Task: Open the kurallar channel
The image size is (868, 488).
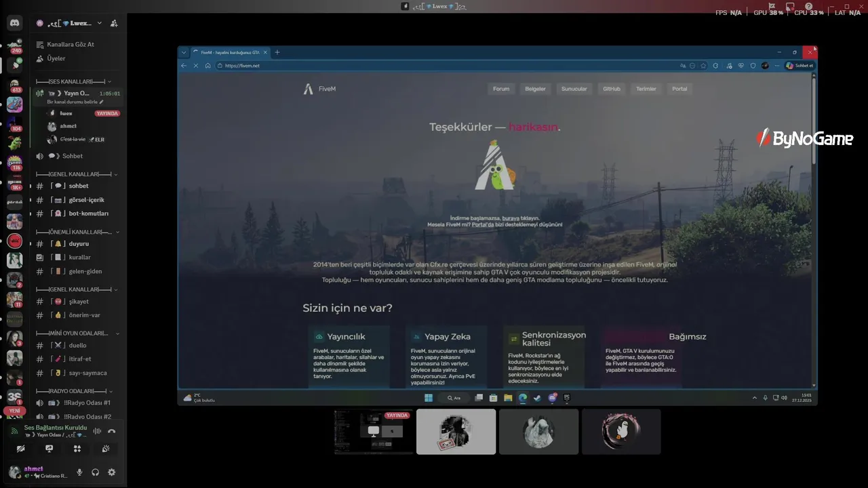Action: click(77, 258)
